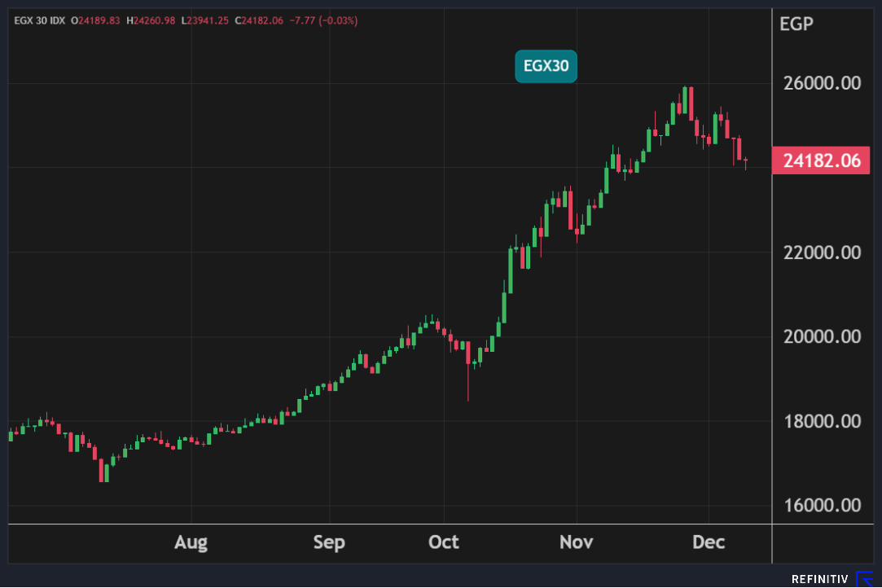Click the close value C24182.06 in header
The width and height of the screenshot is (882, 588).
259,20
